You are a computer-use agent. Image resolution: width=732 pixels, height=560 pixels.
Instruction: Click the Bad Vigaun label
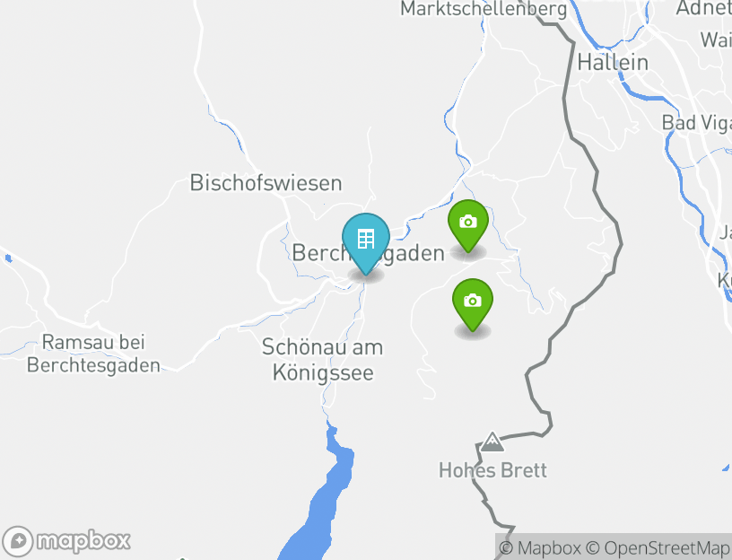point(696,123)
